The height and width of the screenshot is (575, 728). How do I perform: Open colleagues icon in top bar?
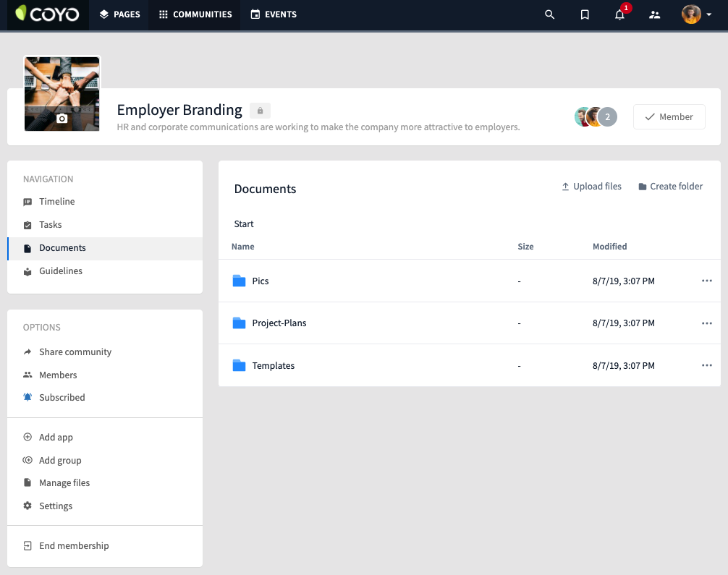click(655, 15)
